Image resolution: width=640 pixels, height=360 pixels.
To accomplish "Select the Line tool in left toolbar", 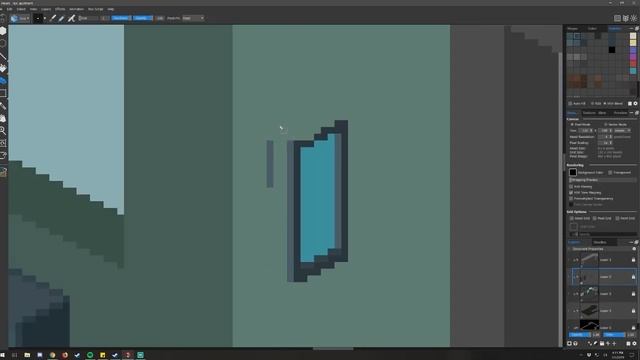I will (3, 56).
